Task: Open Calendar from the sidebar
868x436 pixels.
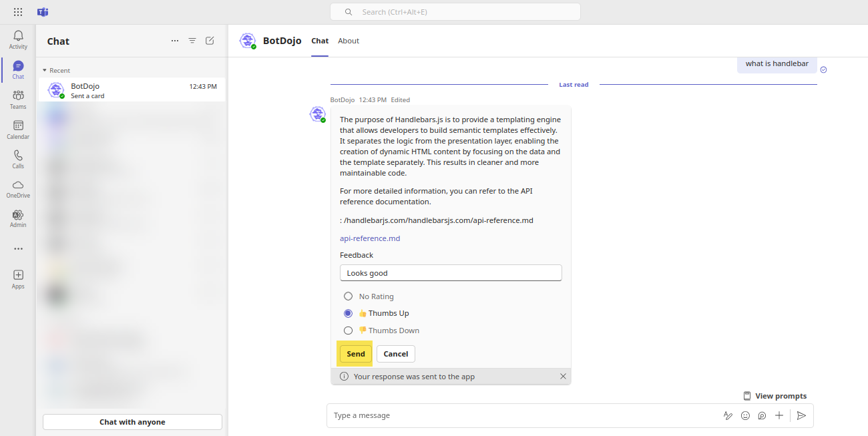Action: pos(18,130)
